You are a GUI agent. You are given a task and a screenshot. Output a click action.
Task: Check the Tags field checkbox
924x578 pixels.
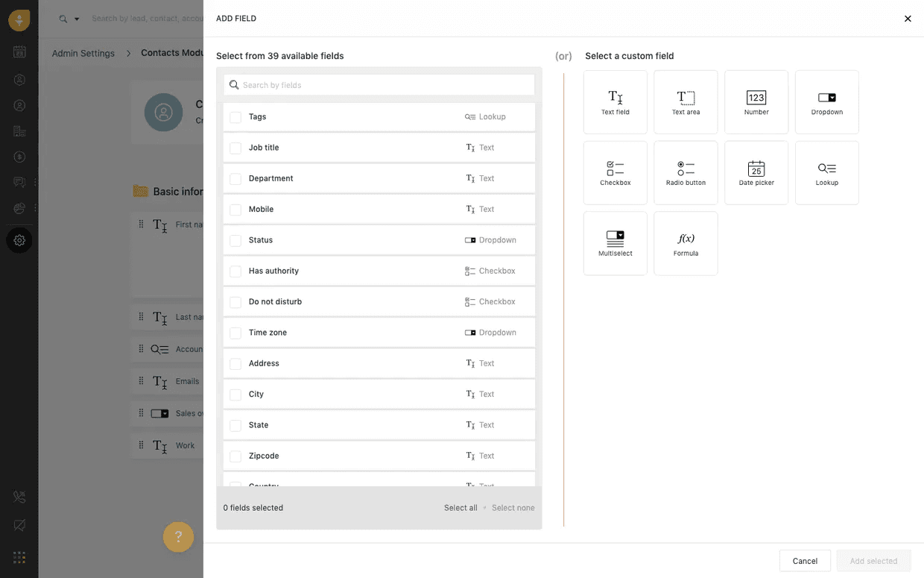point(235,117)
